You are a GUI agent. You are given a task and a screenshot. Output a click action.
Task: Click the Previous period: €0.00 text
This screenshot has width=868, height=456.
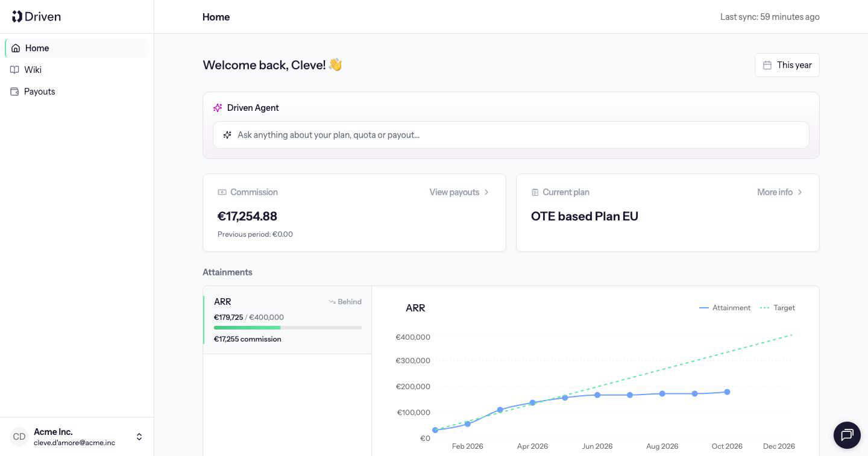point(255,234)
